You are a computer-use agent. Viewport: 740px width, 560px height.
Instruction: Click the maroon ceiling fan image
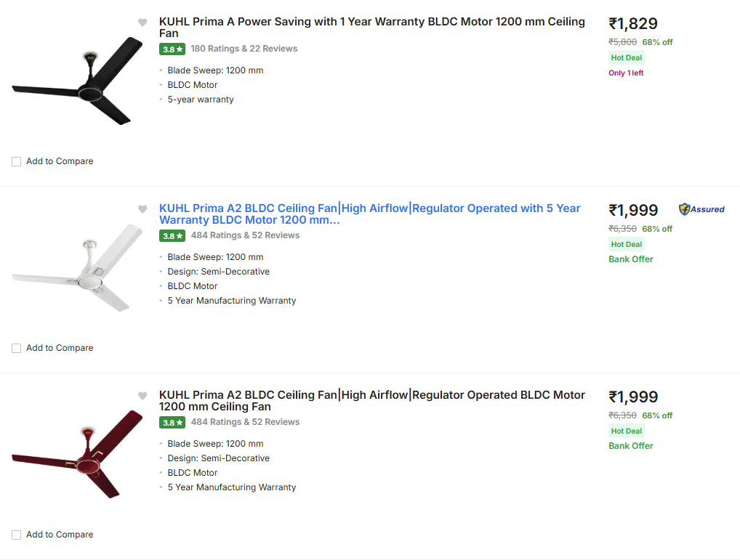pyautogui.click(x=77, y=455)
